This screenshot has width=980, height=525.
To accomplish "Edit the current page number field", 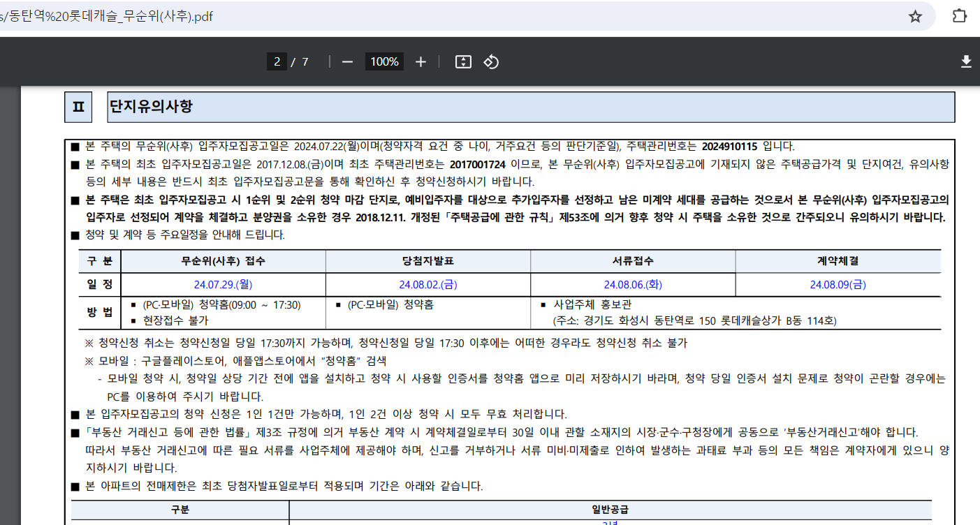I will [277, 61].
